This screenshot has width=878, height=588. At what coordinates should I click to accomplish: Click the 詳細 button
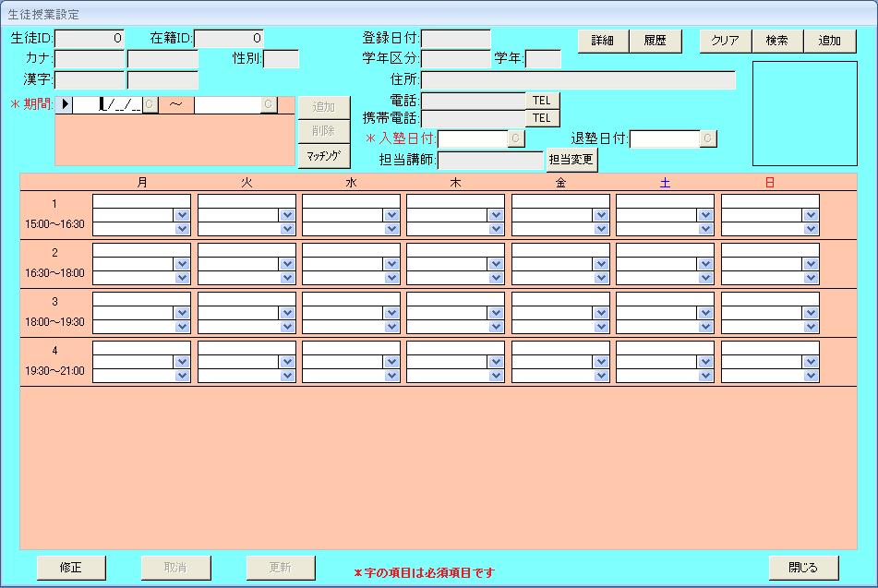pyautogui.click(x=603, y=41)
